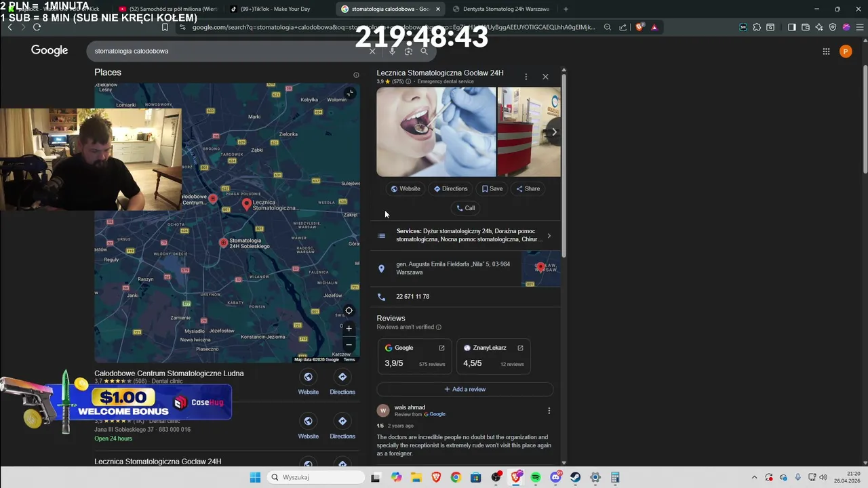Bookmark this page
The image size is (868, 488).
click(165, 27)
